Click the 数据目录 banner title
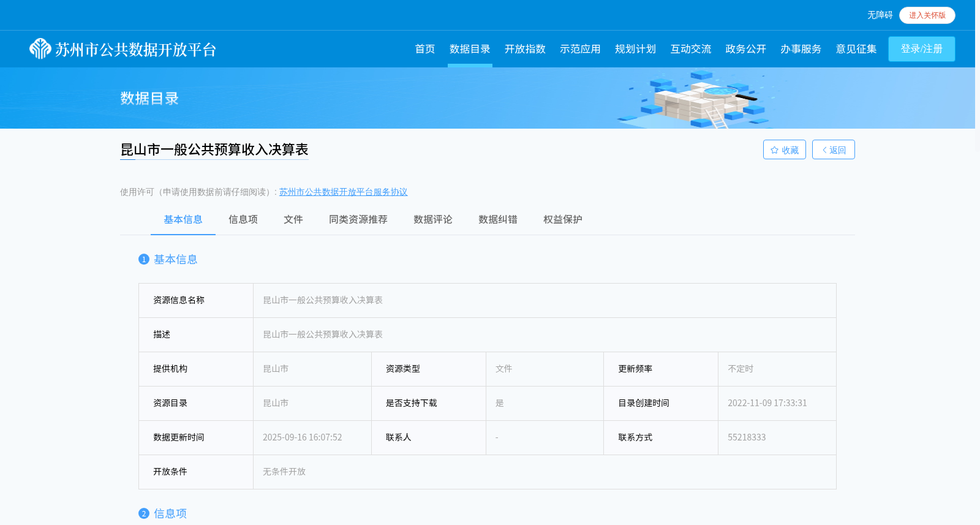Viewport: 980px width, 525px height. pos(149,99)
